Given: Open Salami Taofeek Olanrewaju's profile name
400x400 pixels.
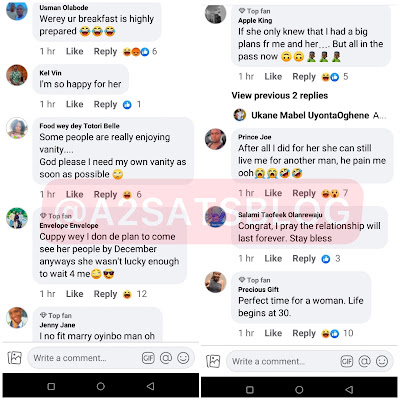Looking at the screenshot, I should point(280,215).
